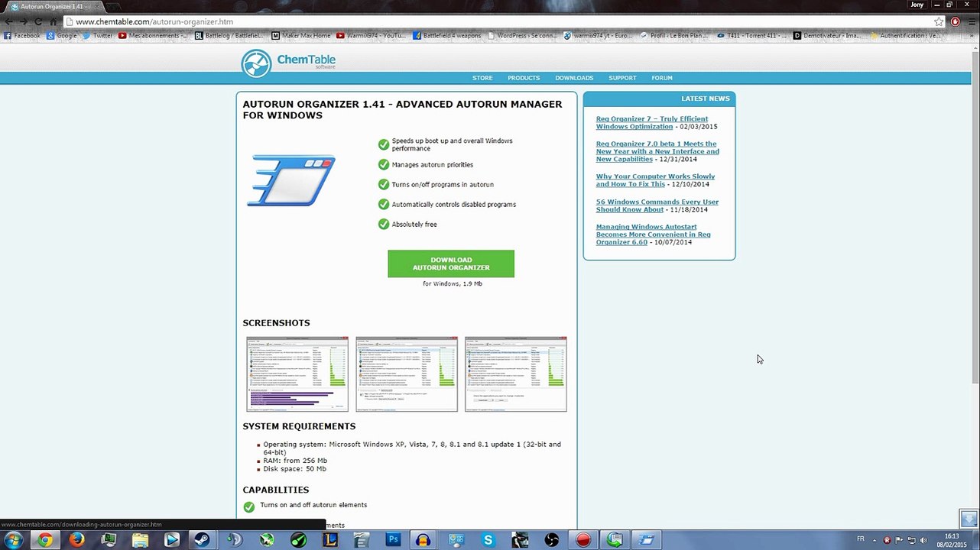This screenshot has height=550, width=980.
Task: Click the Google bookmark
Action: pyautogui.click(x=62, y=35)
